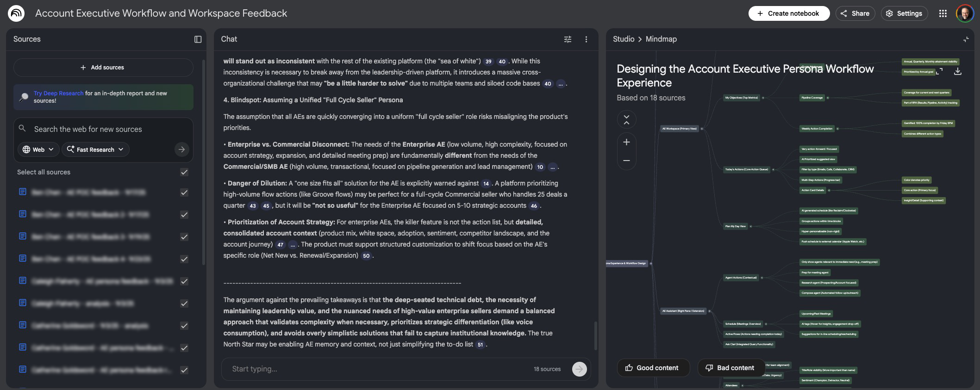Open the Fast Research mode dropdown
The height and width of the screenshot is (390, 980).
coord(95,149)
